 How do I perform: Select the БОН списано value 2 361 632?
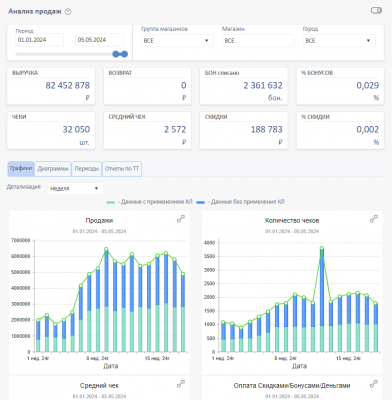pos(263,86)
